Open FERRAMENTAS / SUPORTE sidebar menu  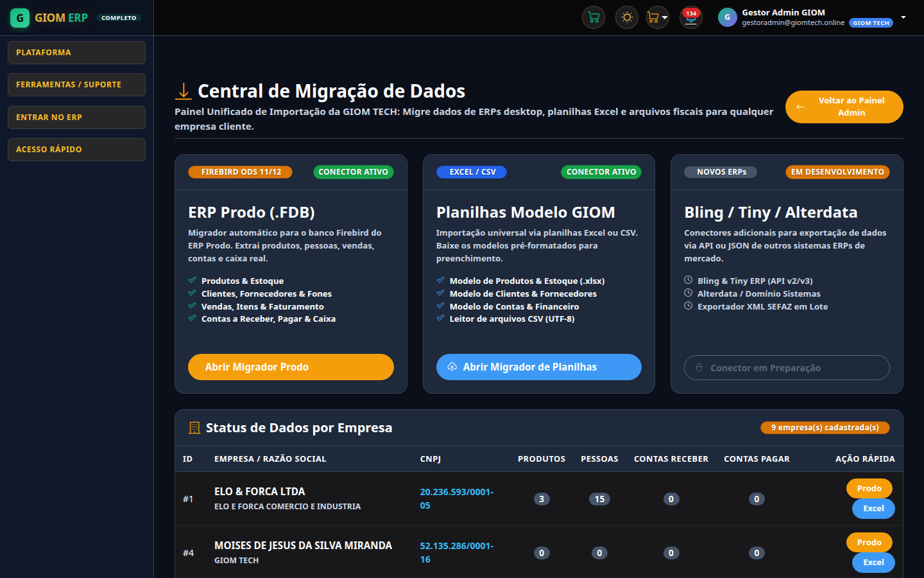[x=76, y=85]
